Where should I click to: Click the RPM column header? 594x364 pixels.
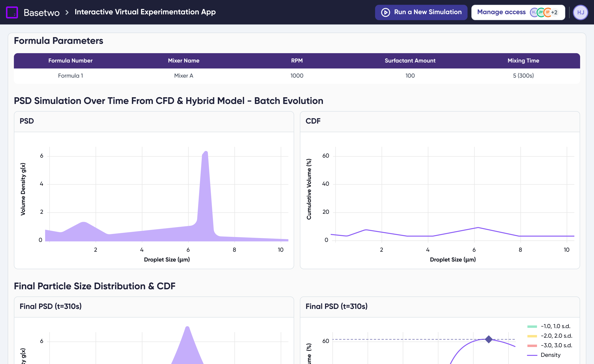297,61
